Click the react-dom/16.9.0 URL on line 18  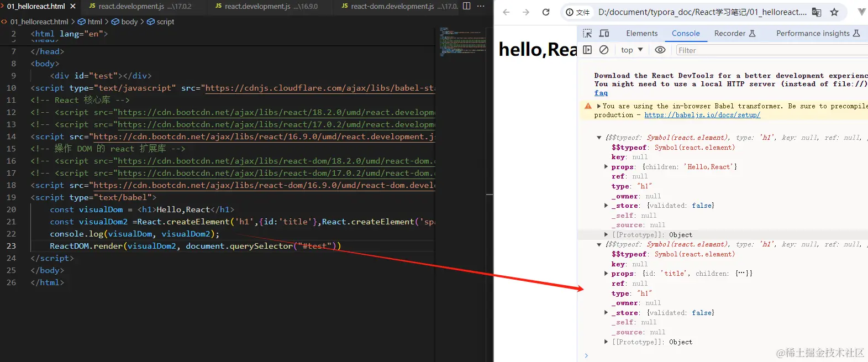(265, 185)
